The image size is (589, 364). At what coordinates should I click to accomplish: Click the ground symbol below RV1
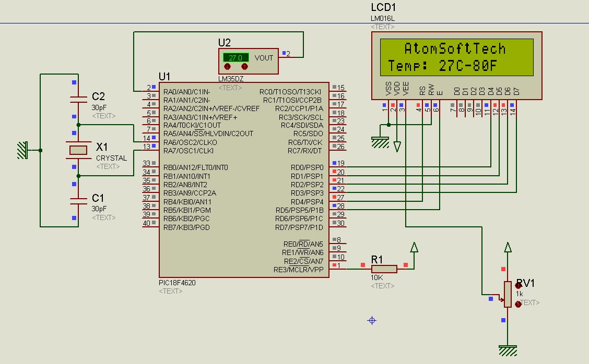508,351
